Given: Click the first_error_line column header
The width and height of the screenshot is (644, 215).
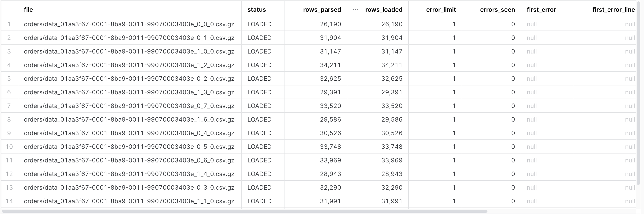Looking at the screenshot, I should [x=613, y=10].
